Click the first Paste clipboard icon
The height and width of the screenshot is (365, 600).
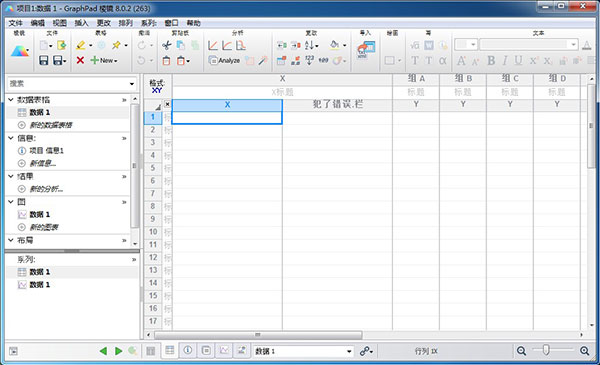point(166,60)
